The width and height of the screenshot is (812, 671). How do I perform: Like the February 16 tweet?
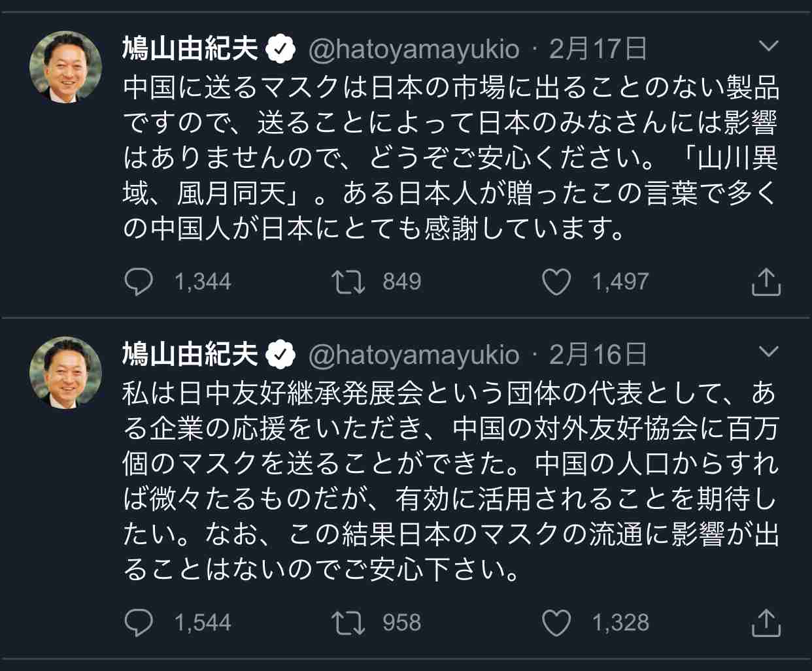click(x=556, y=623)
